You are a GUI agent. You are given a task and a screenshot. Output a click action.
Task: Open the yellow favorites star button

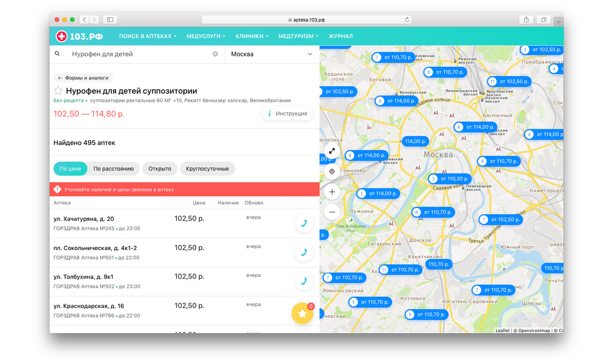(302, 314)
